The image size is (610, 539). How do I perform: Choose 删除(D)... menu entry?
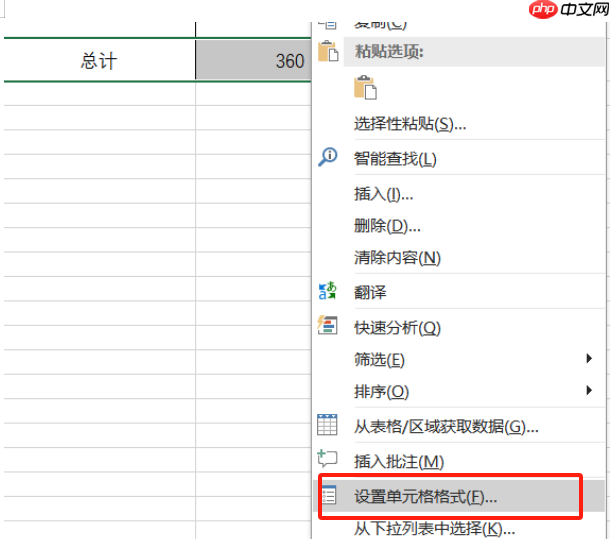click(387, 226)
